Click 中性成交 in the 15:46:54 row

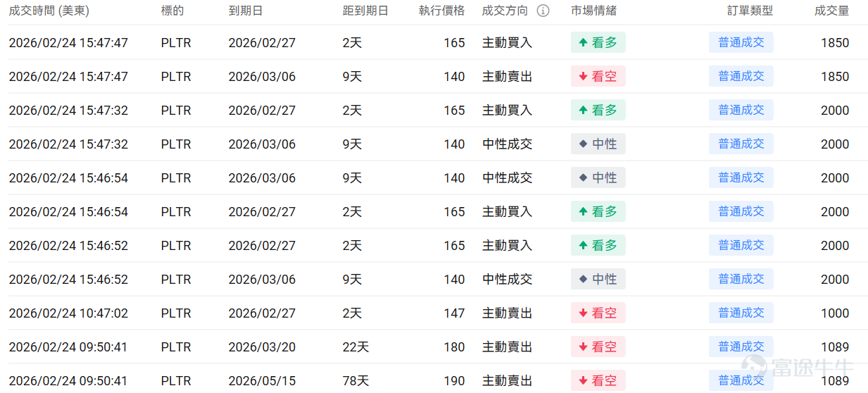[x=507, y=177]
